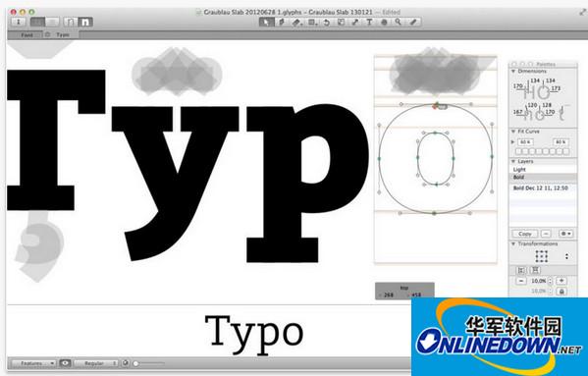Select the arrow Select tool in toolbar
The height and width of the screenshot is (376, 588).
click(x=266, y=23)
